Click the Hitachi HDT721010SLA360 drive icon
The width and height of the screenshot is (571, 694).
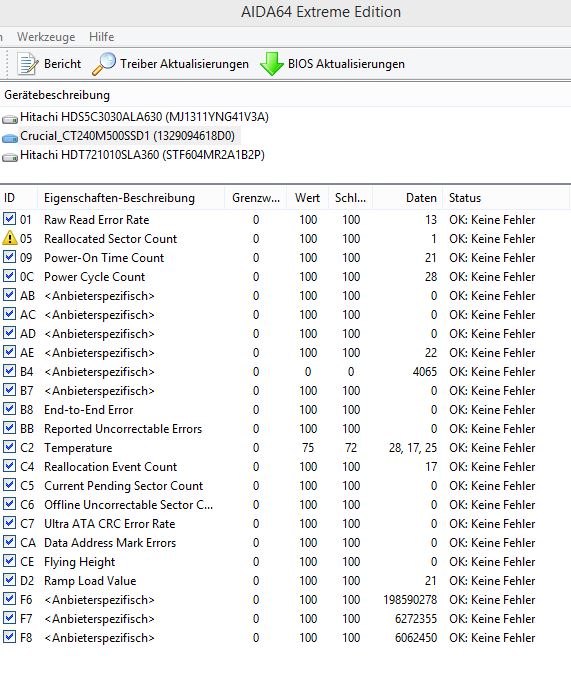[x=10, y=157]
